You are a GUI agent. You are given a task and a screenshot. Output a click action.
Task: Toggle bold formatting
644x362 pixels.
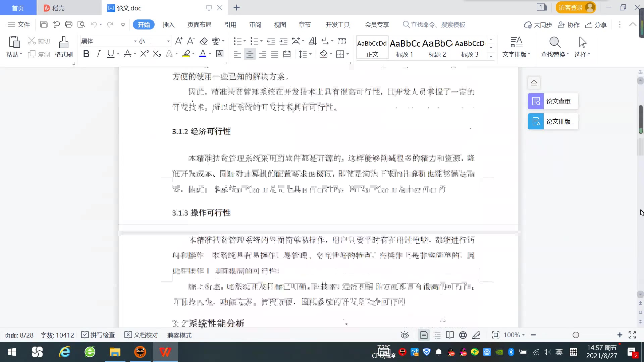pos(86,54)
